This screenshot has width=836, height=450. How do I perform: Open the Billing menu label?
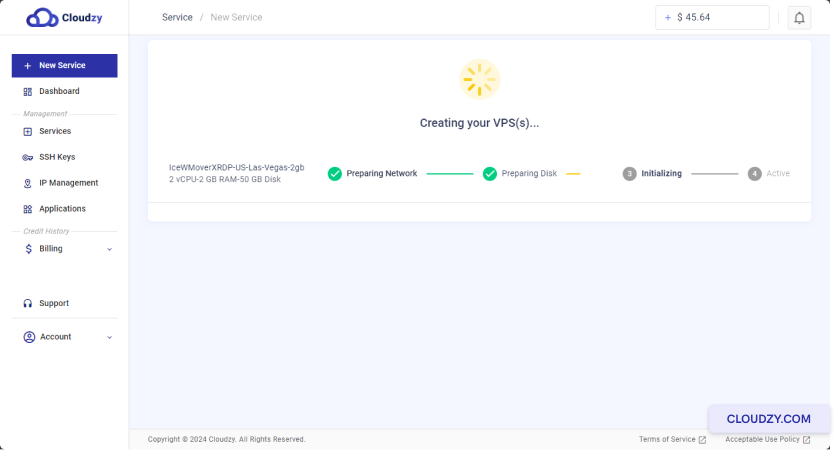(x=51, y=248)
